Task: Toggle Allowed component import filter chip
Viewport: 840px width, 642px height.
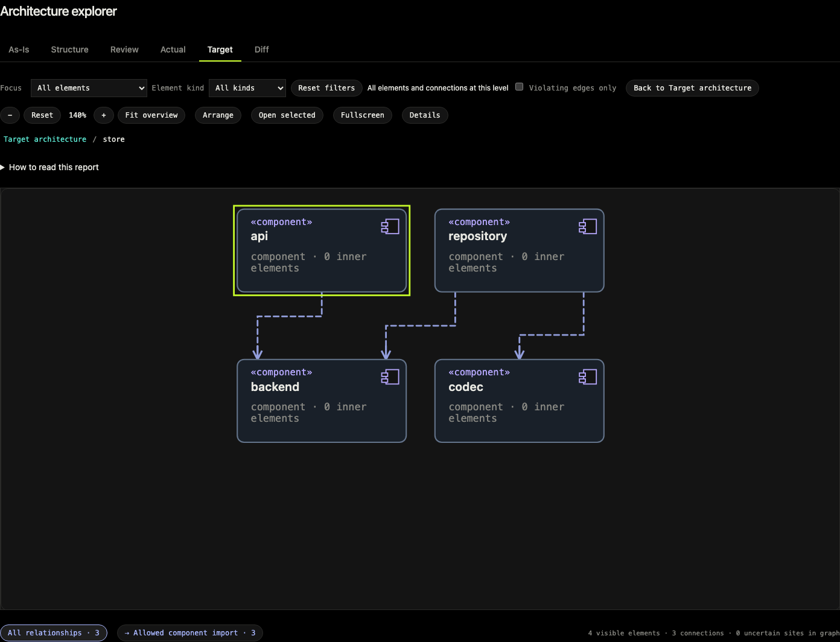Action: 190,633
